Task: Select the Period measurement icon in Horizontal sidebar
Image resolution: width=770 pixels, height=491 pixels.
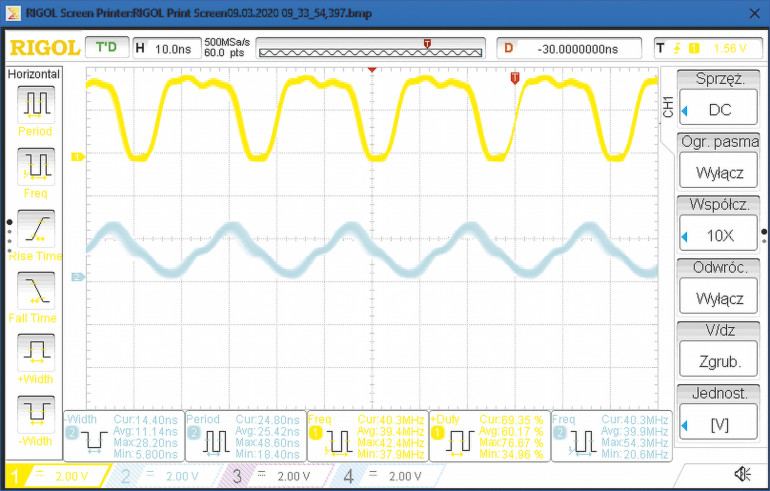Action: coord(37,104)
